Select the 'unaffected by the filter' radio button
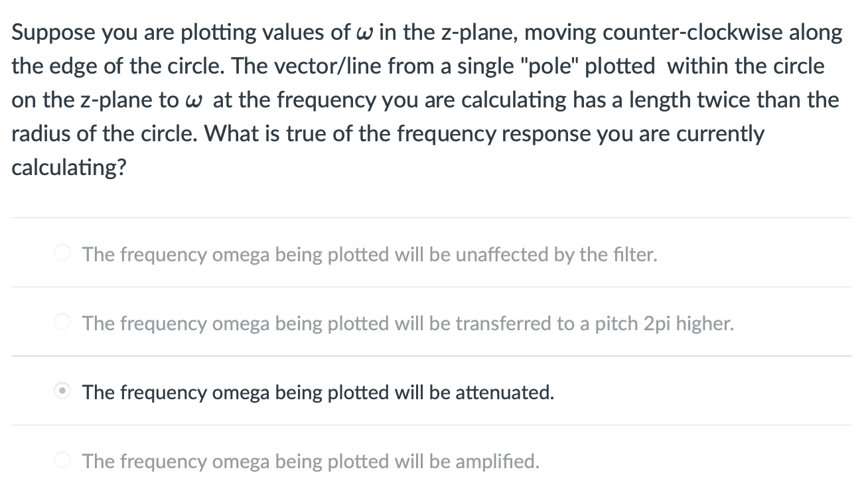This screenshot has width=868, height=504. tap(62, 252)
